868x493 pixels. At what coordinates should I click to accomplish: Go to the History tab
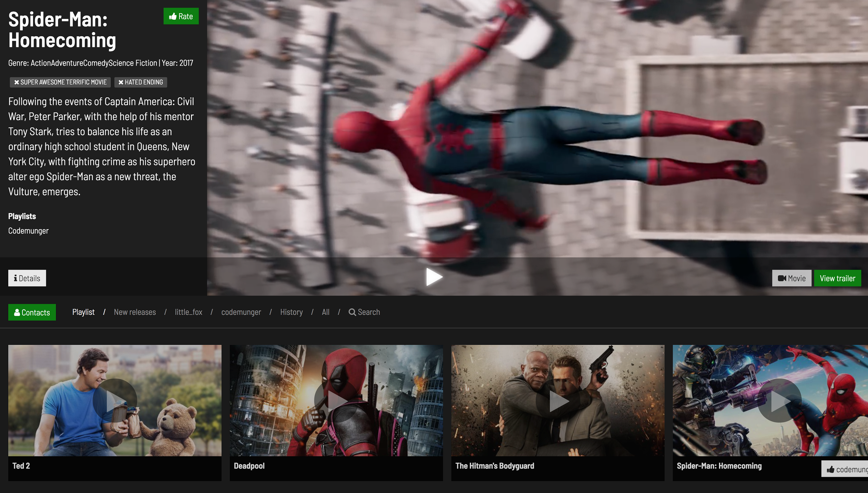pyautogui.click(x=291, y=312)
